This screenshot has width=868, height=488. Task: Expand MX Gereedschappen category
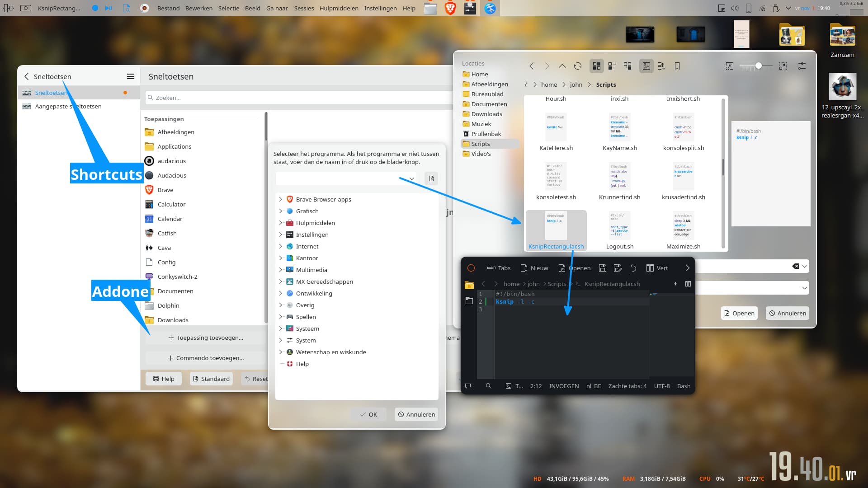pyautogui.click(x=280, y=282)
